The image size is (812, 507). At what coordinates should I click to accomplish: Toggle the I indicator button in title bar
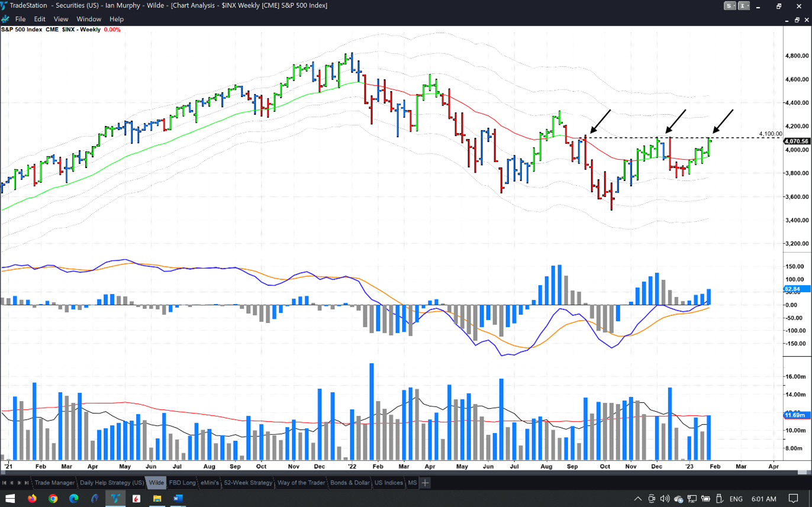click(742, 6)
